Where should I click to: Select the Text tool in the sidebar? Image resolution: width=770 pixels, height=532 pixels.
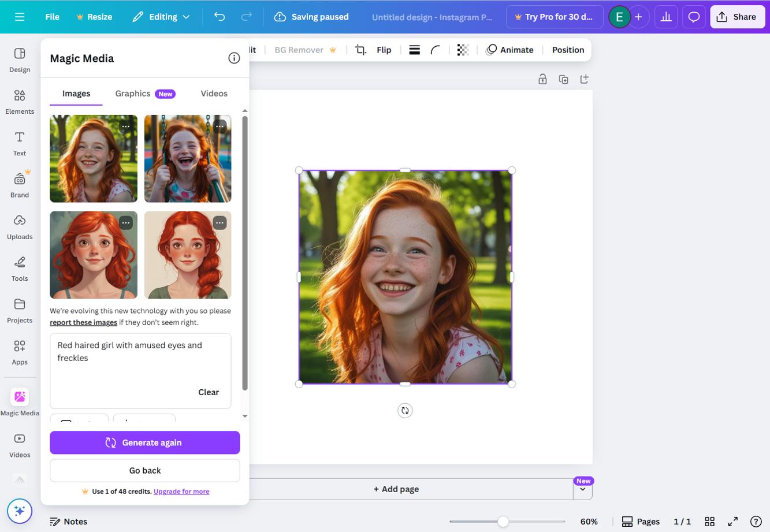pyautogui.click(x=19, y=142)
